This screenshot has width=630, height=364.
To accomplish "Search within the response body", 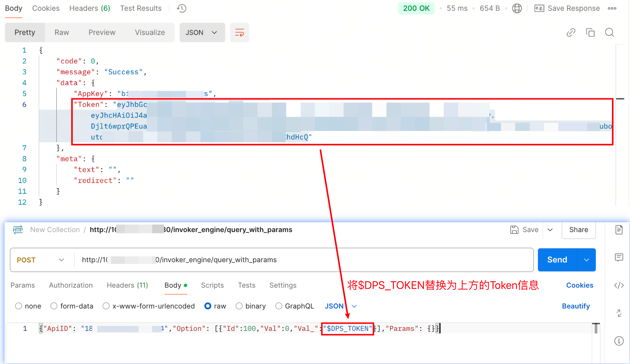I will (x=610, y=32).
